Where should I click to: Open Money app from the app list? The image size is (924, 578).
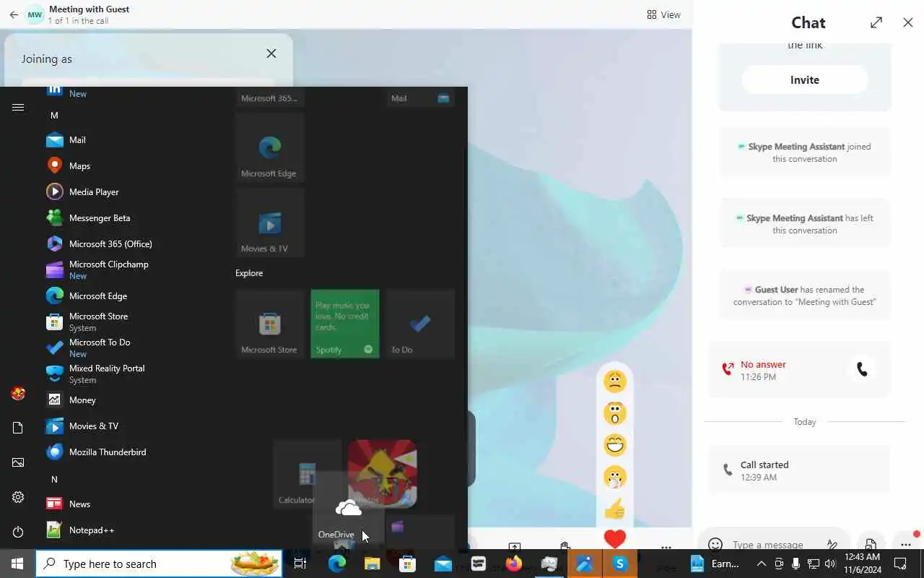(x=130, y=400)
